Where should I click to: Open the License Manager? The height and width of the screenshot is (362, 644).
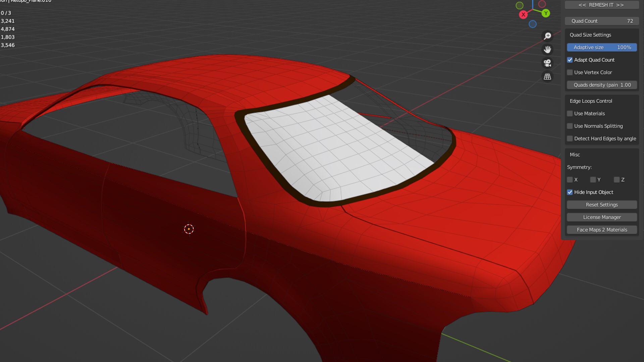(602, 217)
